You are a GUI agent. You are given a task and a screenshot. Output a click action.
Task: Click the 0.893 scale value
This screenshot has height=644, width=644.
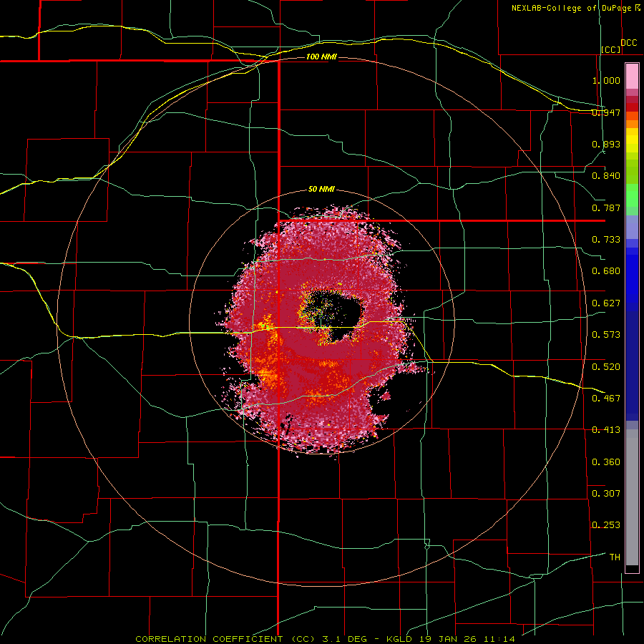pos(606,144)
